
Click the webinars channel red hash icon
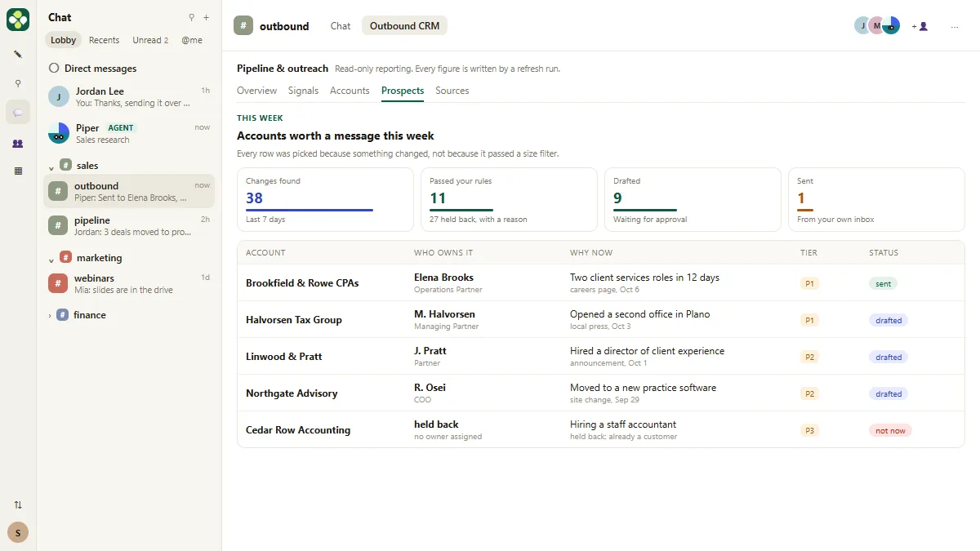pos(57,283)
